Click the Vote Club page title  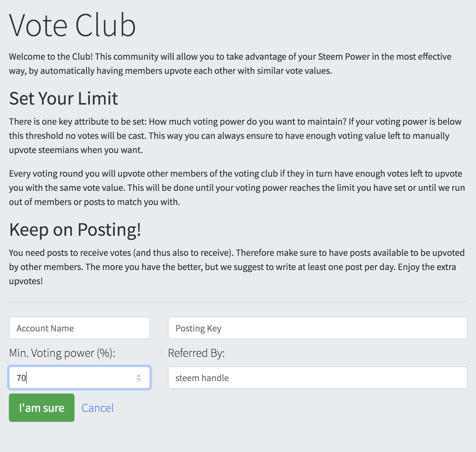pyautogui.click(x=72, y=25)
